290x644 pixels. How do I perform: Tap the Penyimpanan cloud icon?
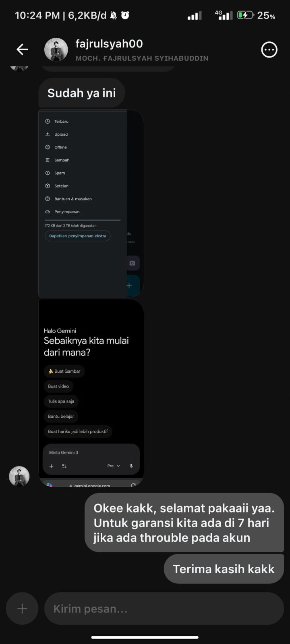48,211
